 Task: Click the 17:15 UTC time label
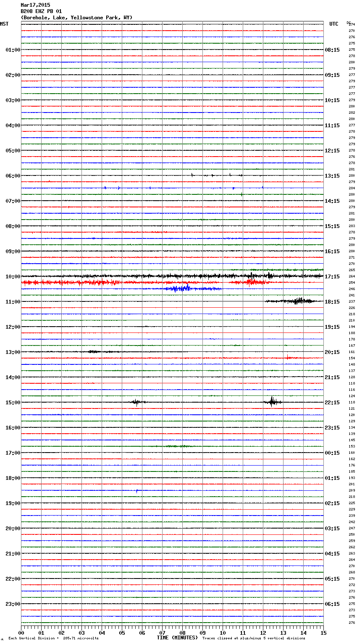[332, 277]
